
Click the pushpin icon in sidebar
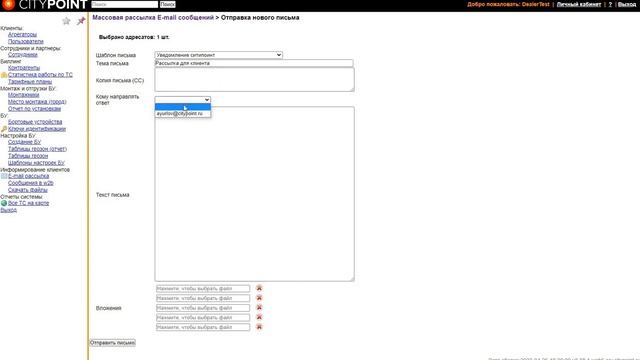(81, 21)
